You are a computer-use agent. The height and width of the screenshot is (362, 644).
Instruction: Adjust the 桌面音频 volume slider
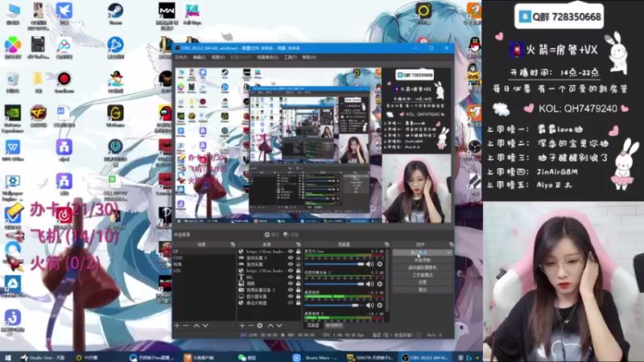334,305
